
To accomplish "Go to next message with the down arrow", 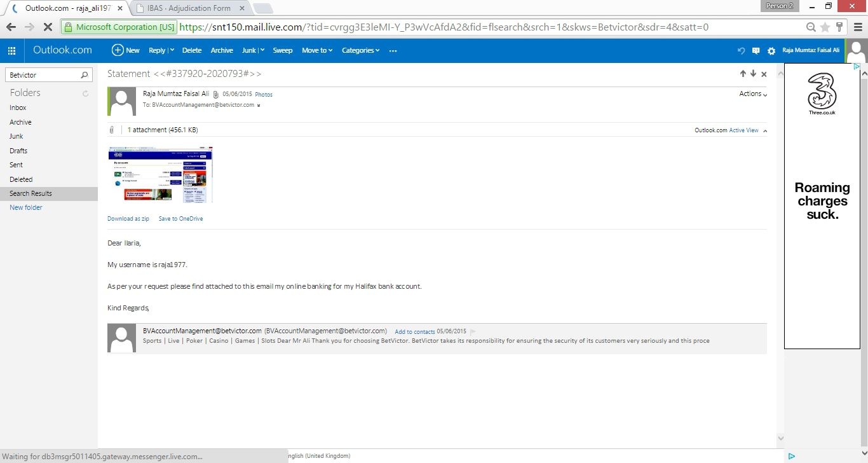I will point(754,74).
